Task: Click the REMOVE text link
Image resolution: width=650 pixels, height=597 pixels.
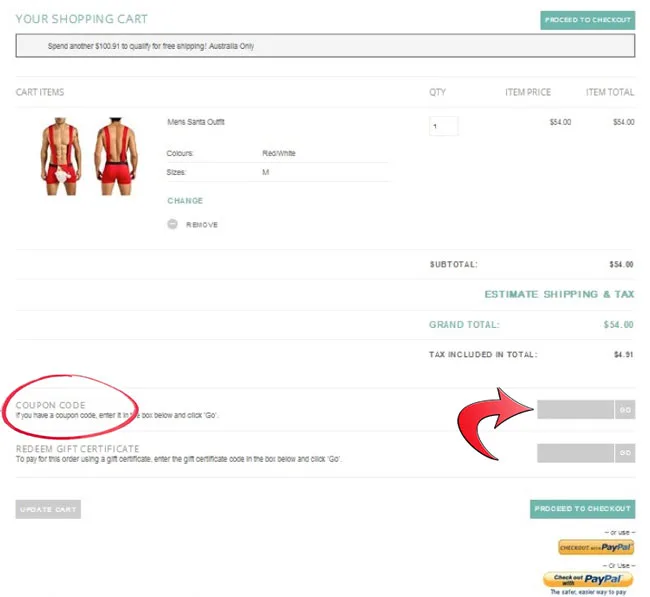Action: 201,225
